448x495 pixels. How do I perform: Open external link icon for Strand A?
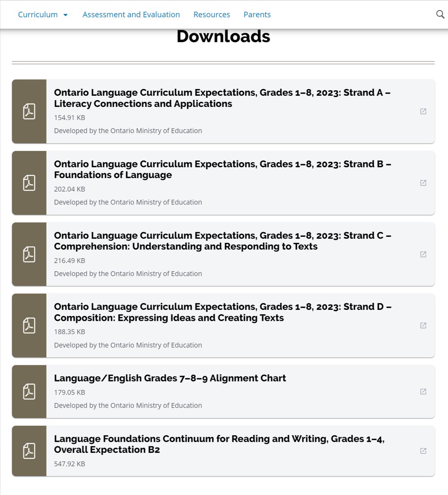pyautogui.click(x=423, y=111)
